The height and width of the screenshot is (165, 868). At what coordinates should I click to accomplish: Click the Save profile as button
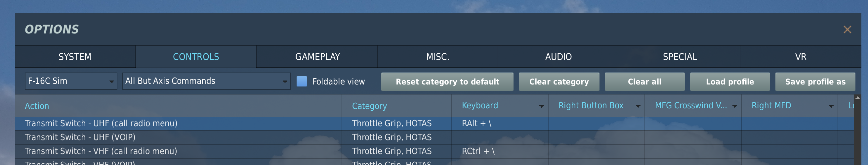pyautogui.click(x=815, y=82)
